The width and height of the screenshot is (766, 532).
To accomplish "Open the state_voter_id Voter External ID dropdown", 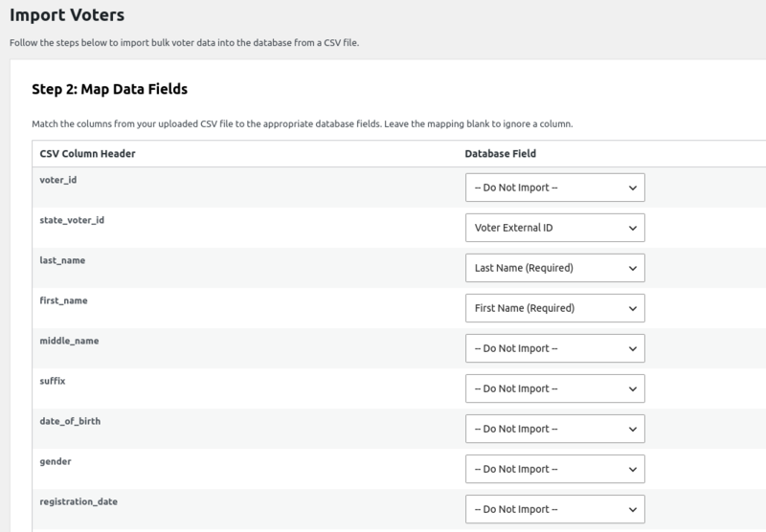I will click(555, 228).
